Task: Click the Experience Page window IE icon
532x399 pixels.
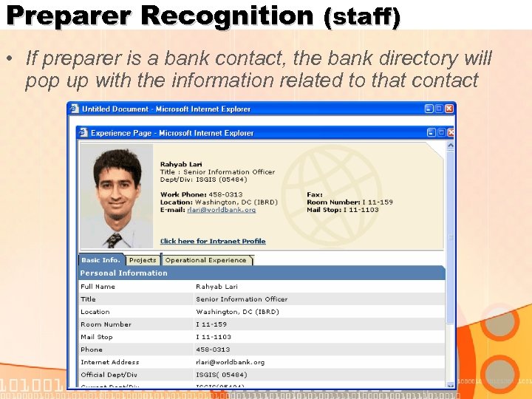Action: pos(83,133)
